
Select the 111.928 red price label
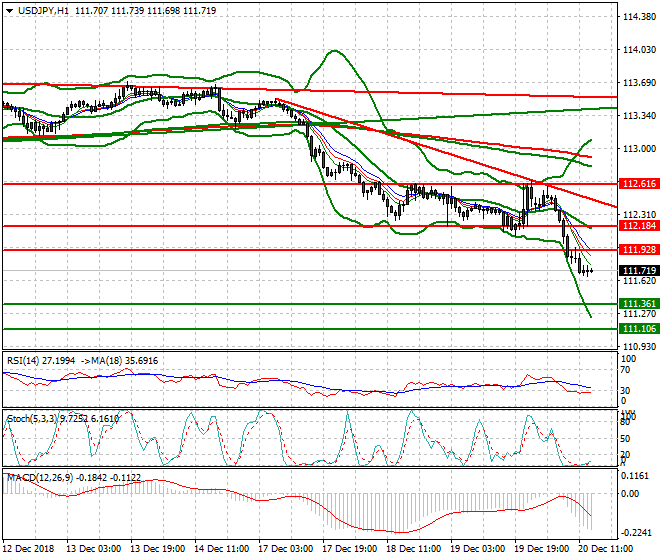coord(638,249)
